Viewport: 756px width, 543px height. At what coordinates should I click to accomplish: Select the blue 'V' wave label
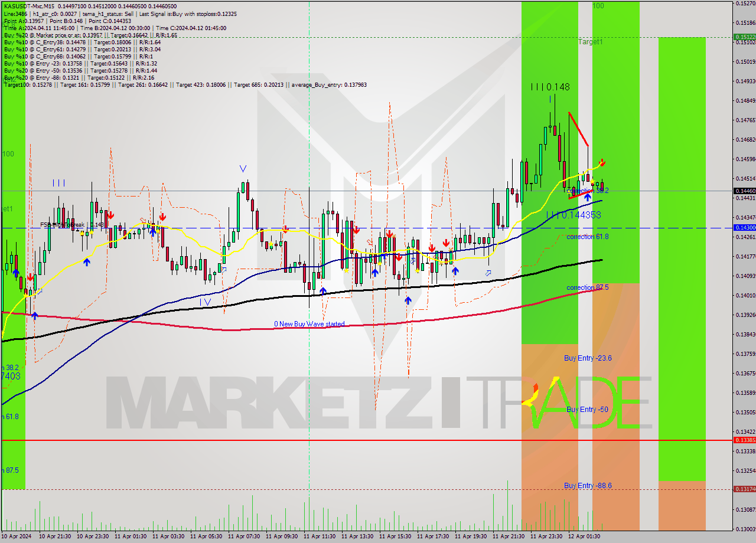(243, 169)
